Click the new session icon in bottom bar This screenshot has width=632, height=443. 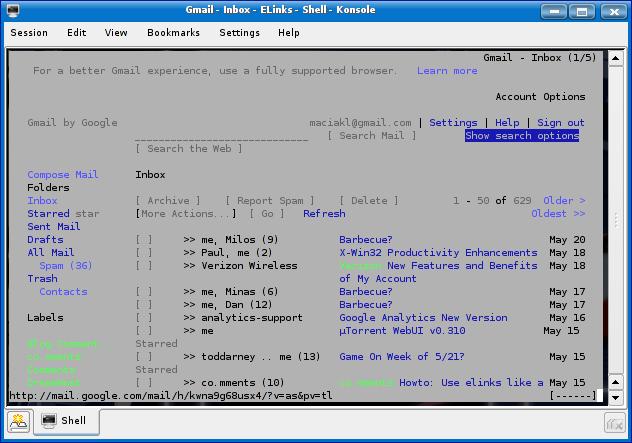18,421
